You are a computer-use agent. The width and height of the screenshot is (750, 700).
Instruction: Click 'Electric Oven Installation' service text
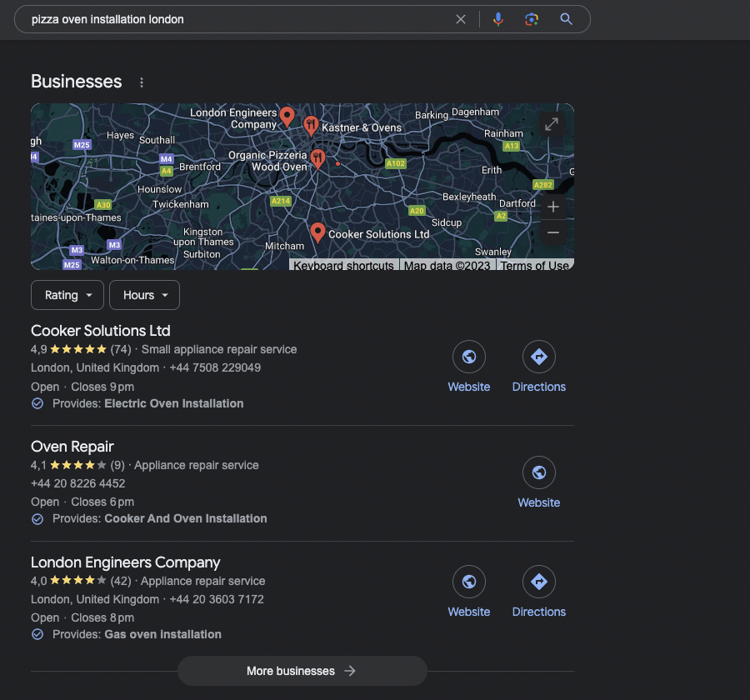[x=174, y=404]
